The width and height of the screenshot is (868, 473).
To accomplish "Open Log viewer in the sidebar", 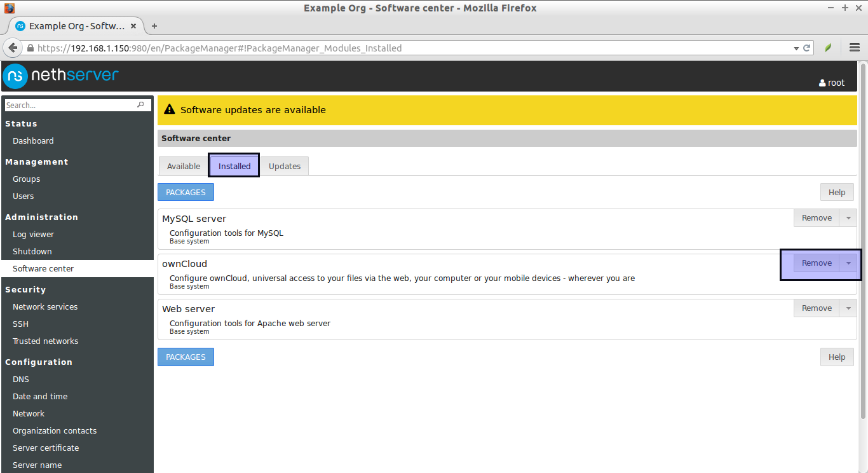I will point(33,235).
